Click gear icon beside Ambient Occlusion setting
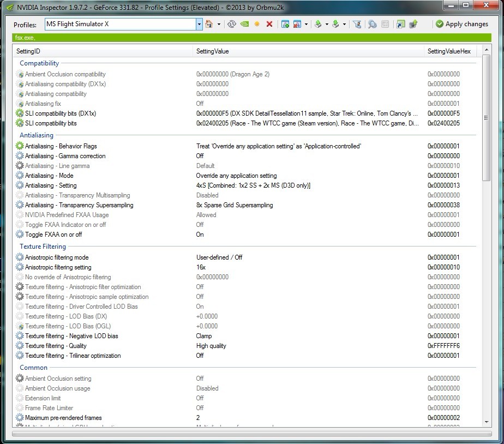The height and width of the screenshot is (444, 504). tap(20, 379)
